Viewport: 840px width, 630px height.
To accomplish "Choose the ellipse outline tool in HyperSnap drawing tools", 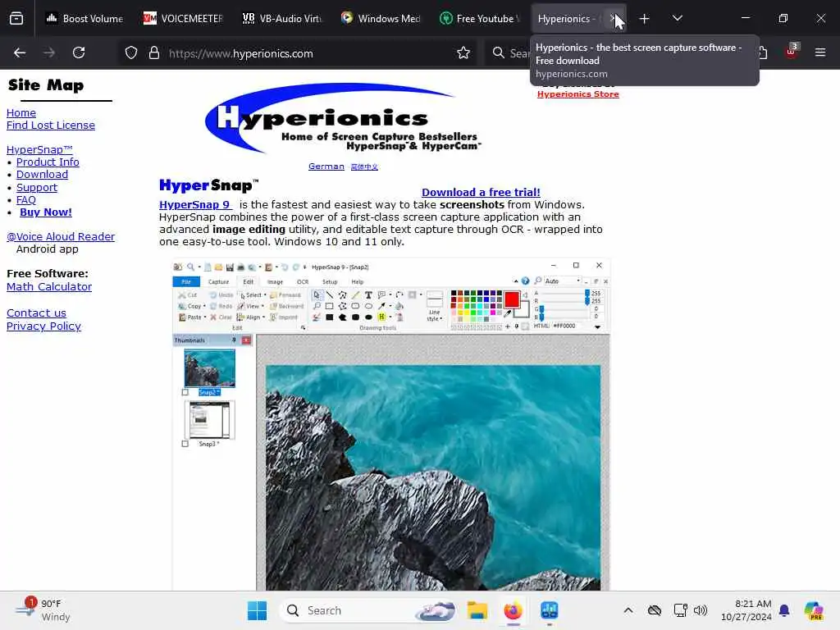I will click(368, 307).
